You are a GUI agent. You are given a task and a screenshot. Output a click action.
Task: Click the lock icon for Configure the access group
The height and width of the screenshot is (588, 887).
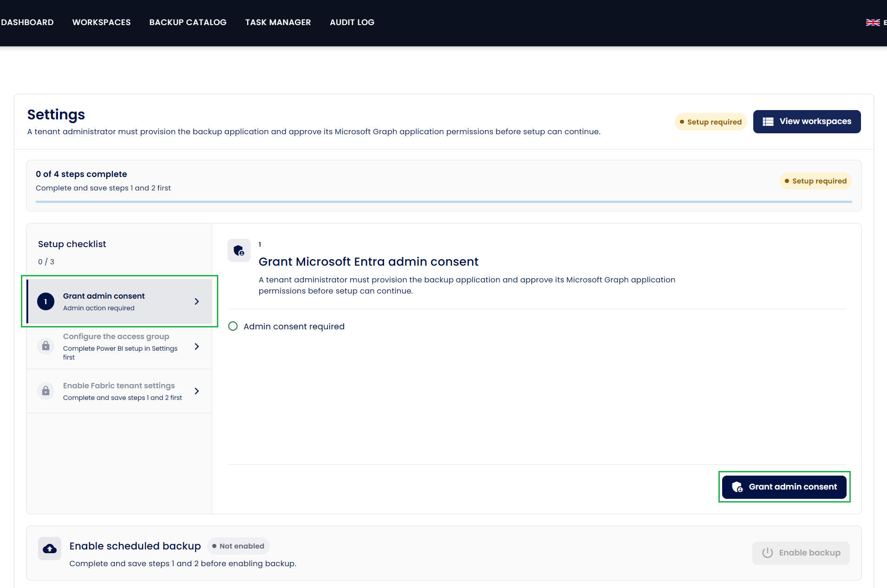46,346
